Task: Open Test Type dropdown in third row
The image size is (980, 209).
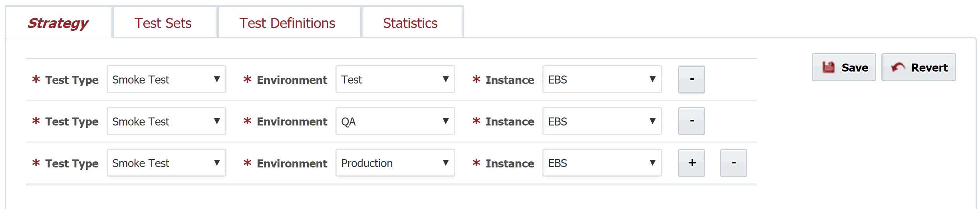Action: 167,163
